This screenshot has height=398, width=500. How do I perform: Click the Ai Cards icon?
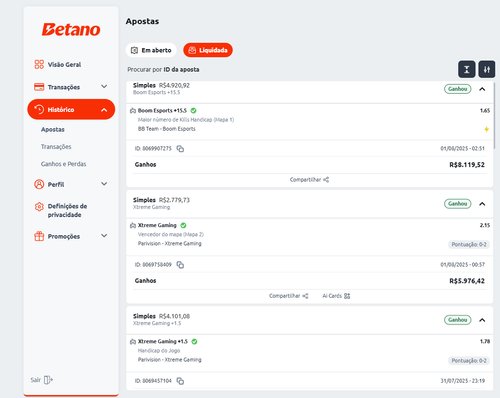click(x=347, y=296)
